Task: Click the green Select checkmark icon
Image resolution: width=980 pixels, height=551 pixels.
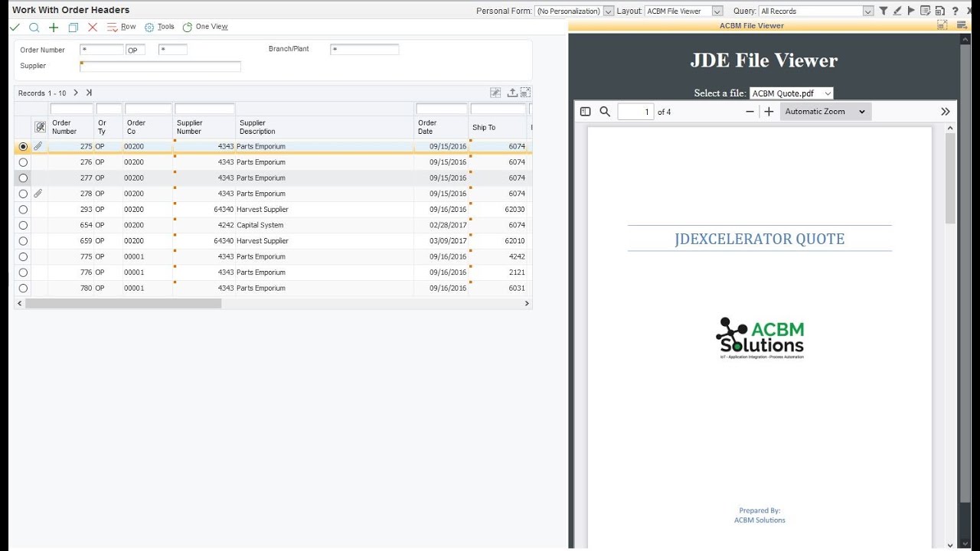Action: pyautogui.click(x=15, y=27)
